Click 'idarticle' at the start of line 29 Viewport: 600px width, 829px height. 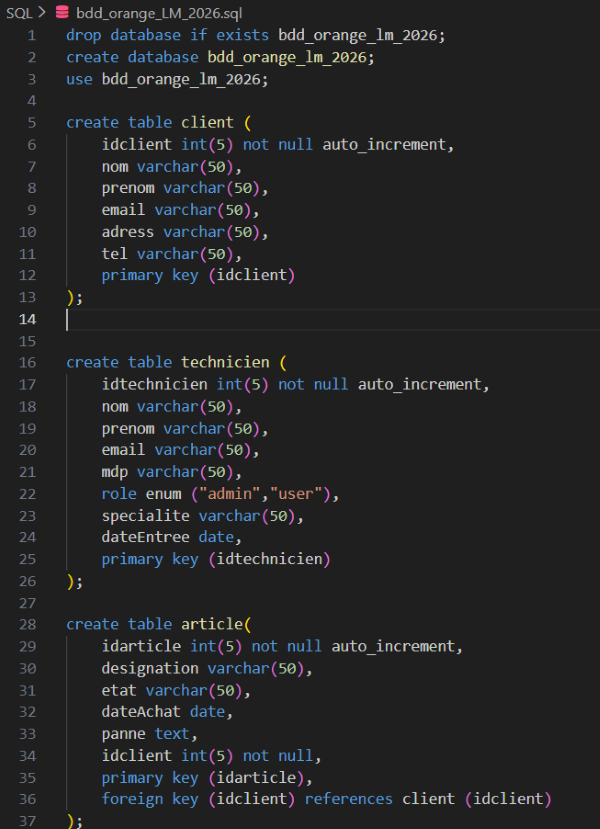coord(141,646)
